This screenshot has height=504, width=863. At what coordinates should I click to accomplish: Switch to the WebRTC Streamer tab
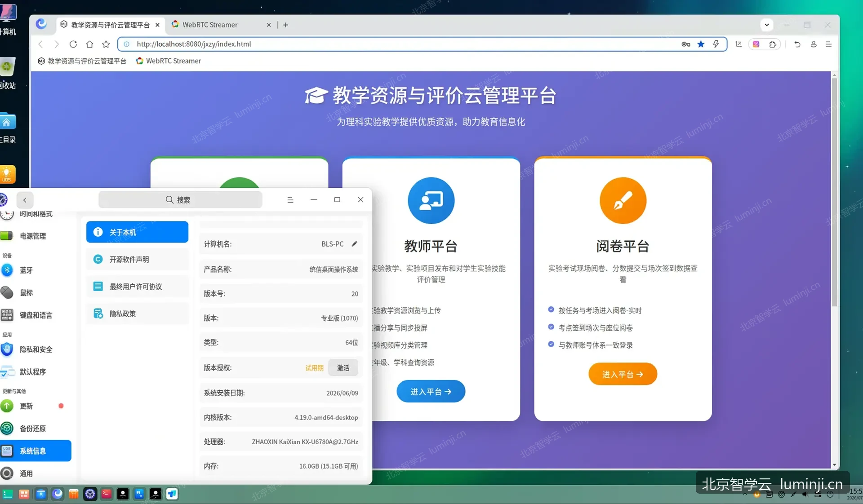point(210,25)
